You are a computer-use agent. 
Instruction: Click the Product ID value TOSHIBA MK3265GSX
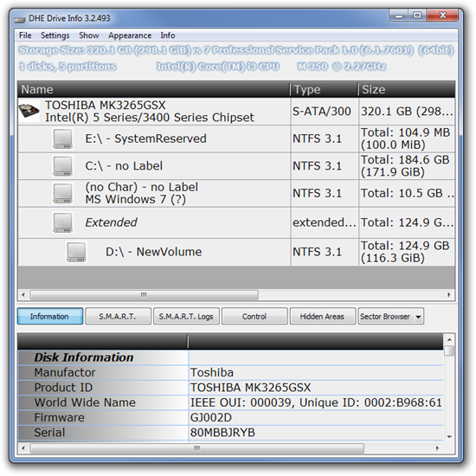click(250, 388)
